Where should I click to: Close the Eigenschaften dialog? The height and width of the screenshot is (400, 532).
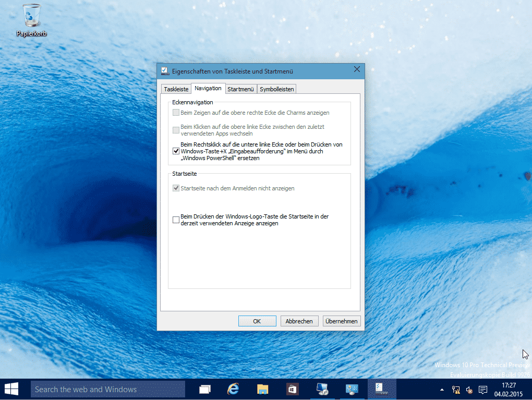tap(357, 69)
